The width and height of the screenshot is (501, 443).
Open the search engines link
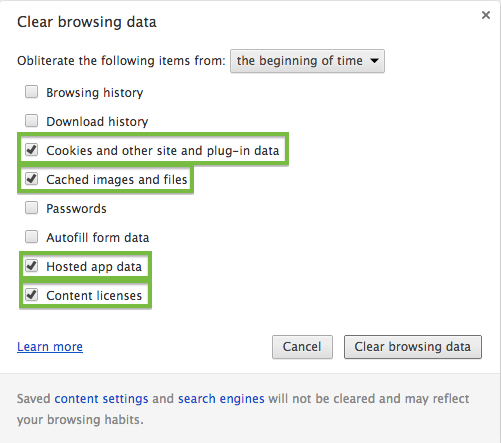pos(221,399)
